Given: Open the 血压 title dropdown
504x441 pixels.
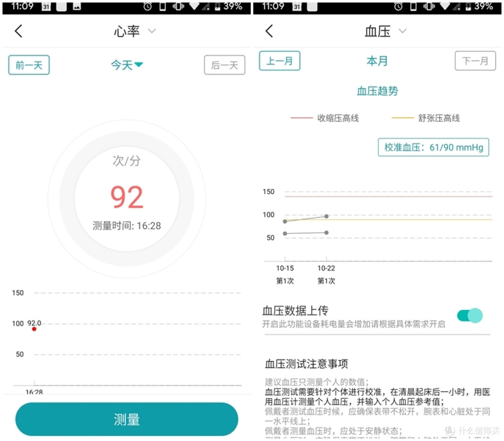Looking at the screenshot, I should pos(402,31).
